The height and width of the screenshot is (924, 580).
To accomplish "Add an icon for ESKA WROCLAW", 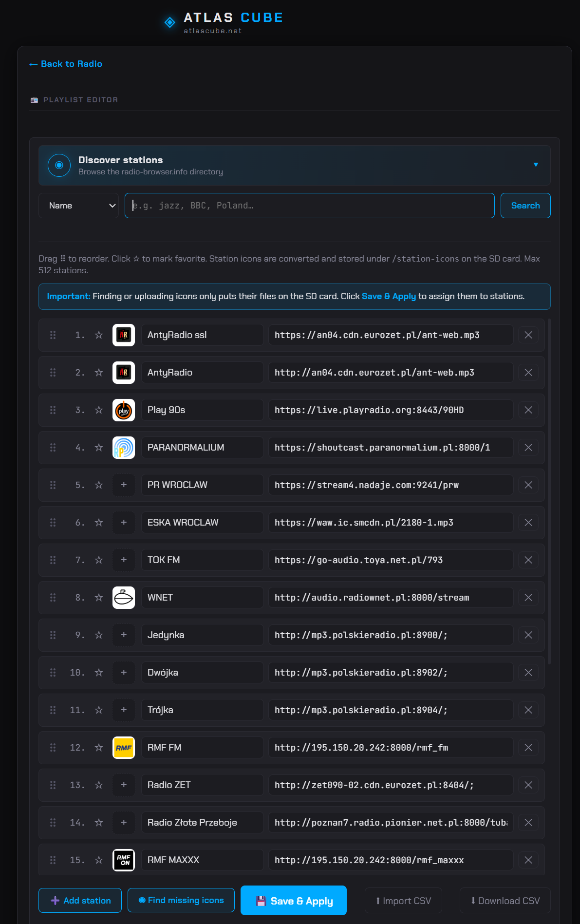I will (124, 523).
